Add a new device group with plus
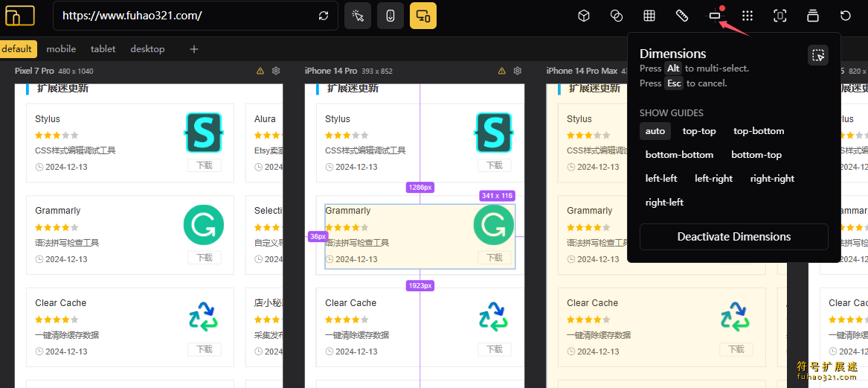 [x=193, y=48]
